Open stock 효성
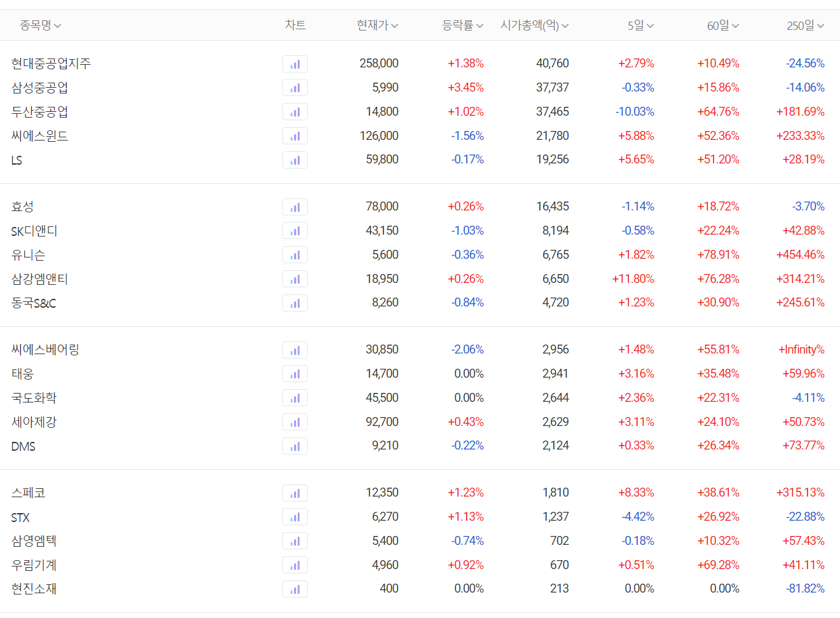The image size is (840, 618). [22, 207]
